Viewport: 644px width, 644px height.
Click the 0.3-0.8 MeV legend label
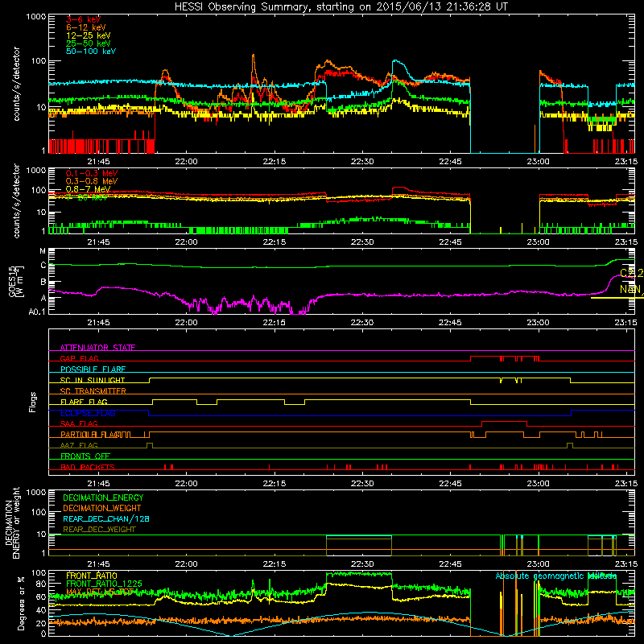[92, 181]
